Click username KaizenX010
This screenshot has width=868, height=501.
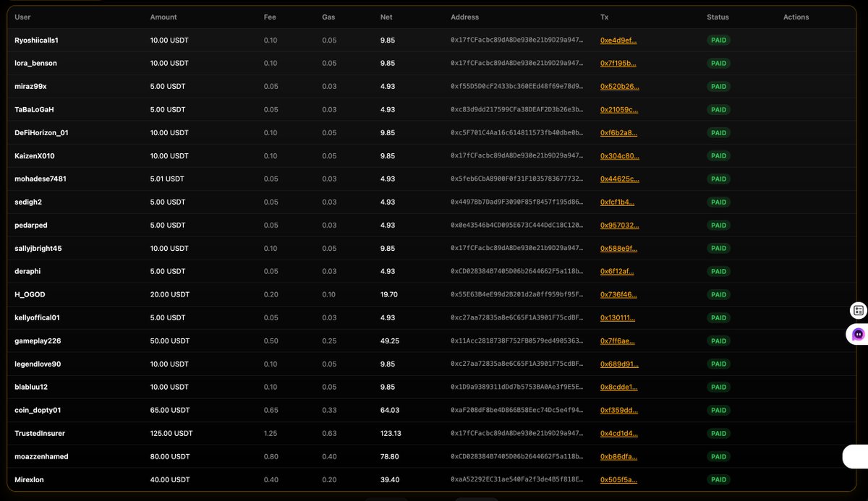pos(35,156)
